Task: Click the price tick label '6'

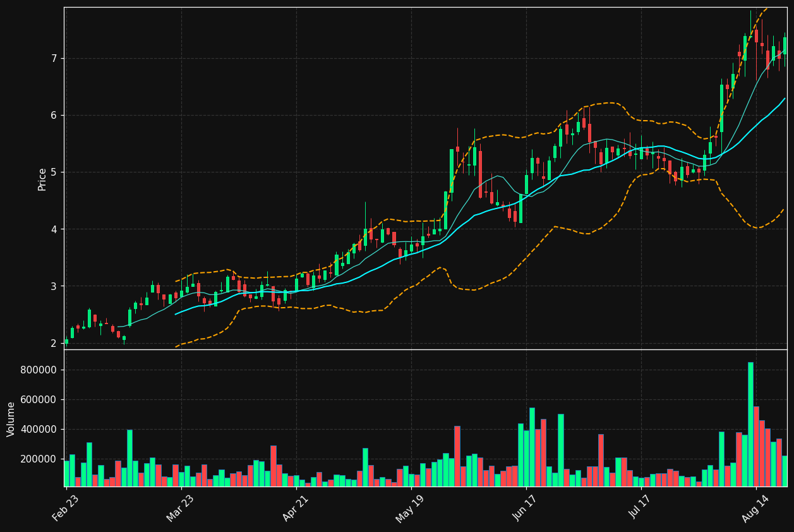Action: (x=54, y=116)
